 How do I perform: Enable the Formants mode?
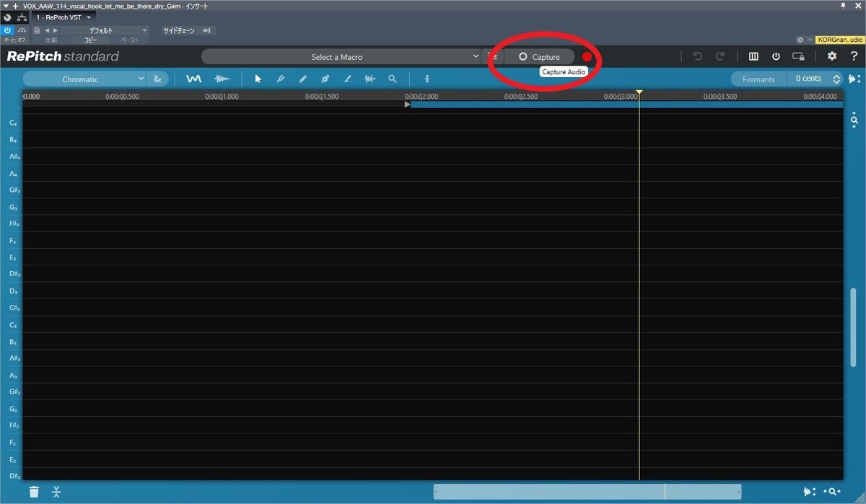[758, 79]
